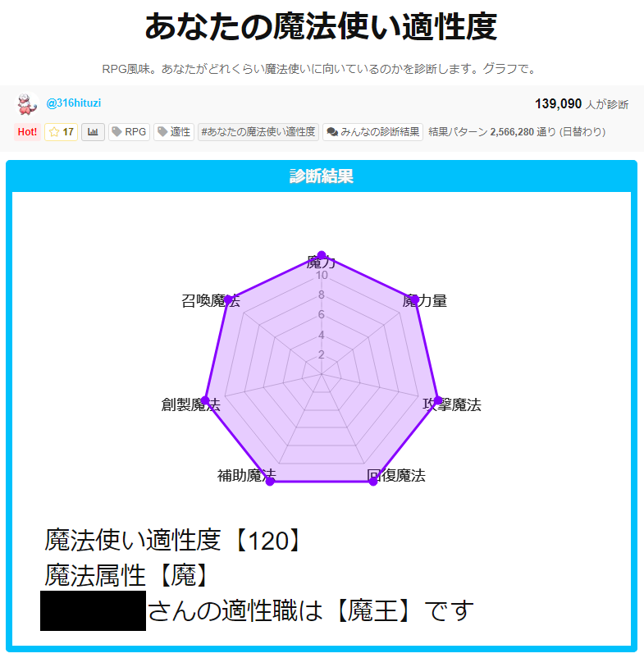Open the @316hituzi profile link
644x658 pixels.
pos(74,103)
